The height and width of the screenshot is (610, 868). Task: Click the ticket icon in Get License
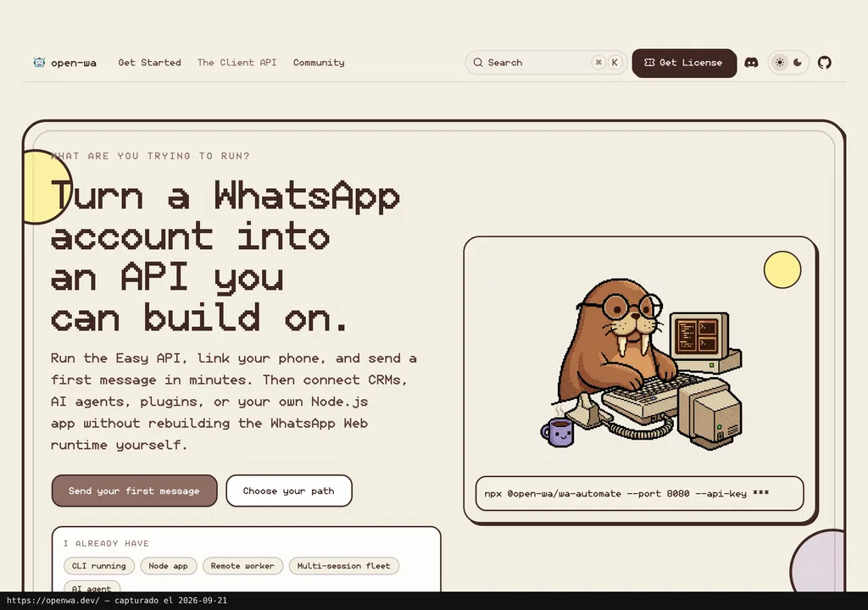[x=649, y=63]
